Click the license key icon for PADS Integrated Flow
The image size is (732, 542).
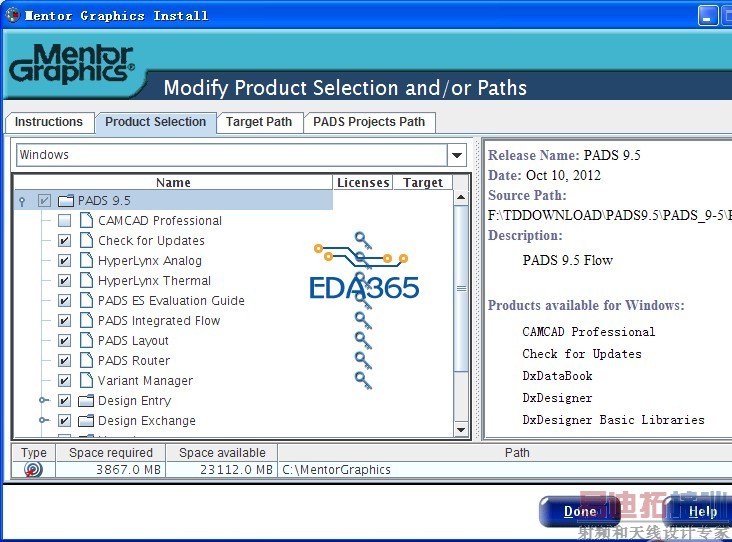click(x=363, y=320)
